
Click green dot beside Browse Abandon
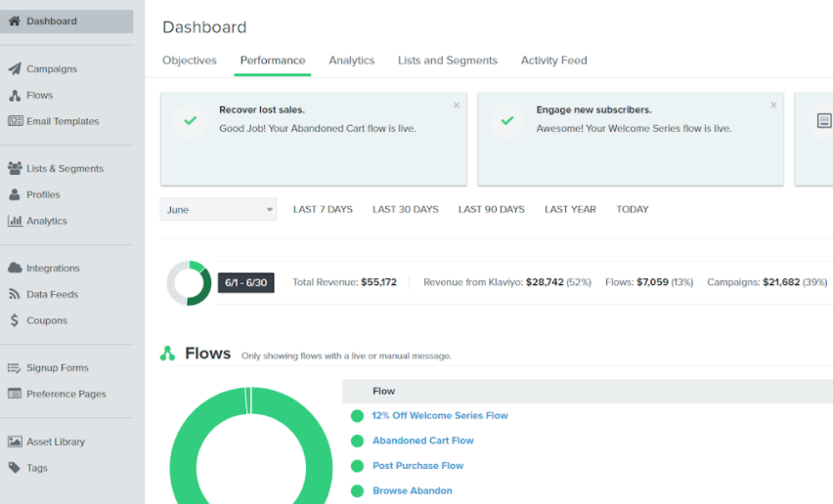click(x=357, y=491)
